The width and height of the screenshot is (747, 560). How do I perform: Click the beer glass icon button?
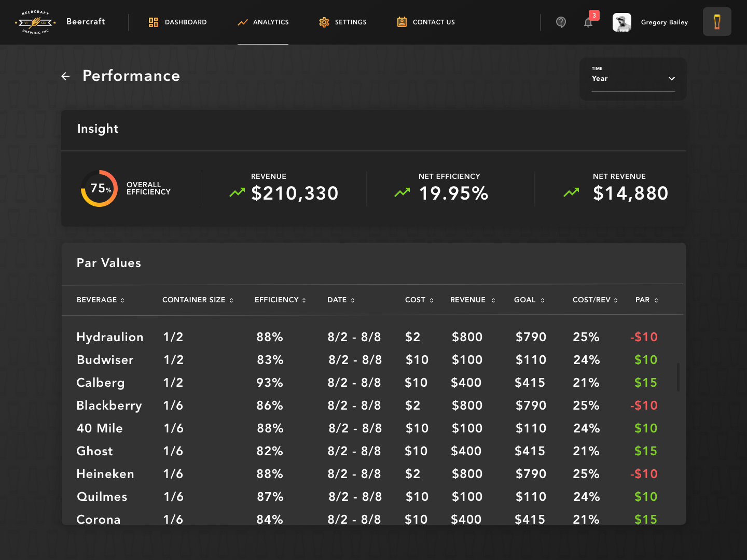coord(717,22)
